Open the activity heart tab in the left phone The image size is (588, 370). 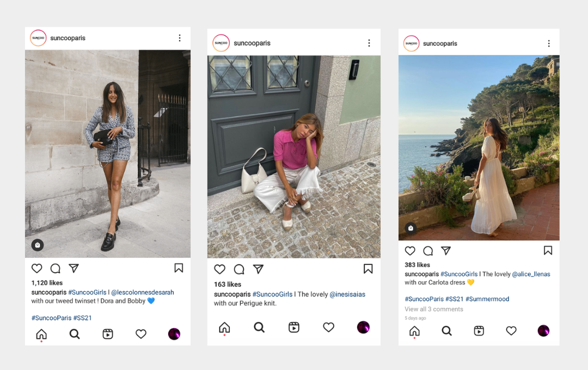141,334
